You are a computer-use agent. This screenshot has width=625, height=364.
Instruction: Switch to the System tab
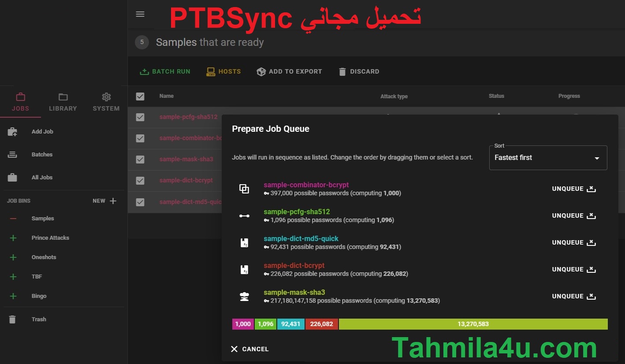pos(106,102)
